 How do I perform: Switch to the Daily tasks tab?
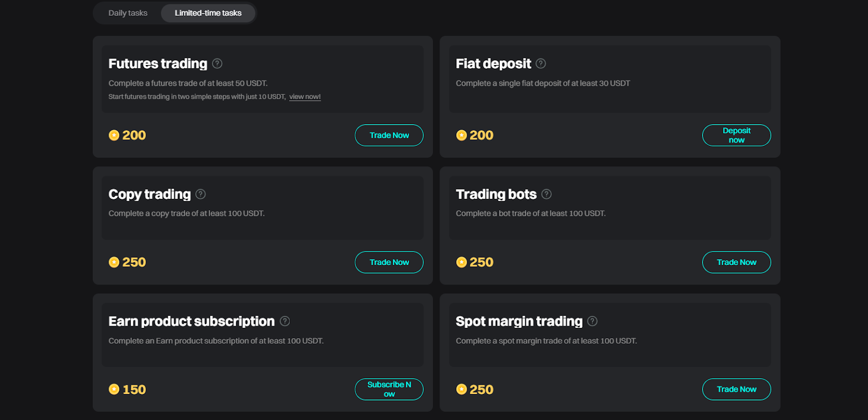pyautogui.click(x=128, y=13)
